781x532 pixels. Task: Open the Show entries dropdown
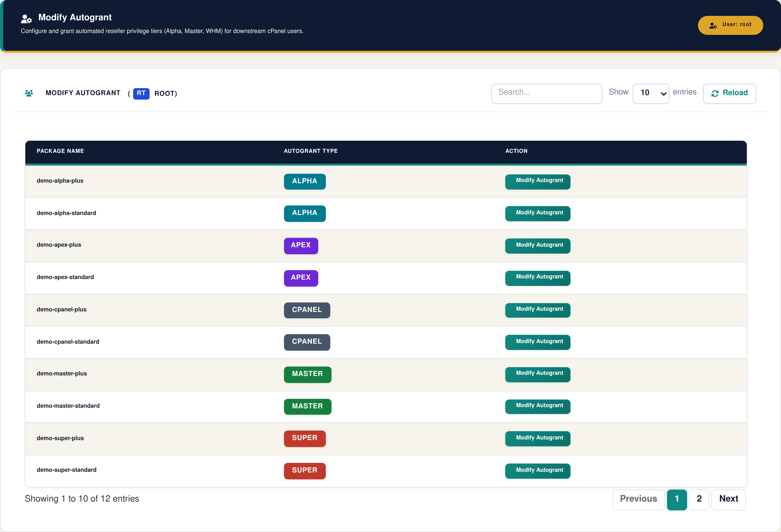[x=651, y=94]
